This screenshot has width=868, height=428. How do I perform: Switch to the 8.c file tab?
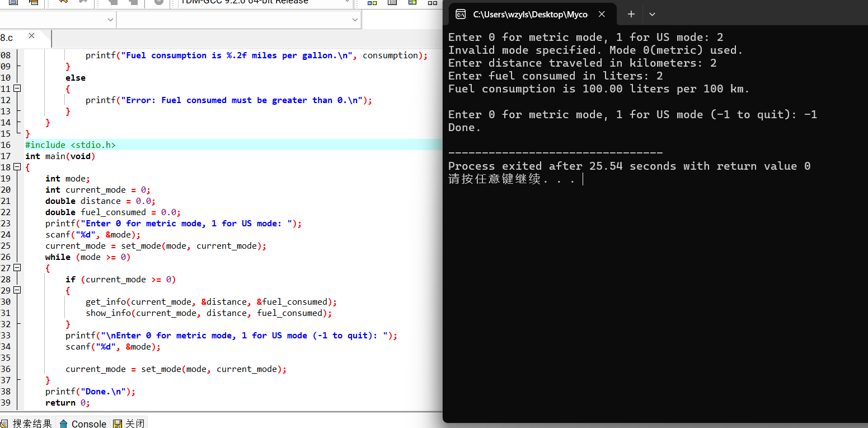[x=7, y=38]
